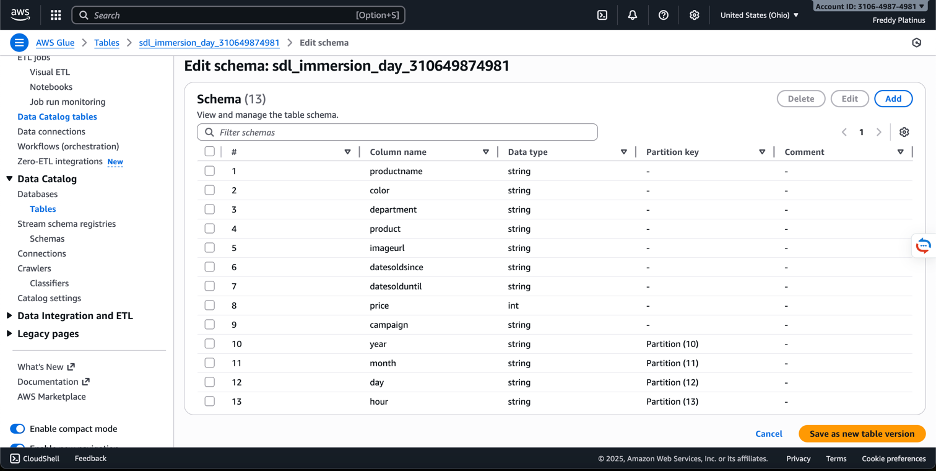This screenshot has height=472, width=936.
Task: Expand Data Integration and ETL section
Action: (10, 316)
